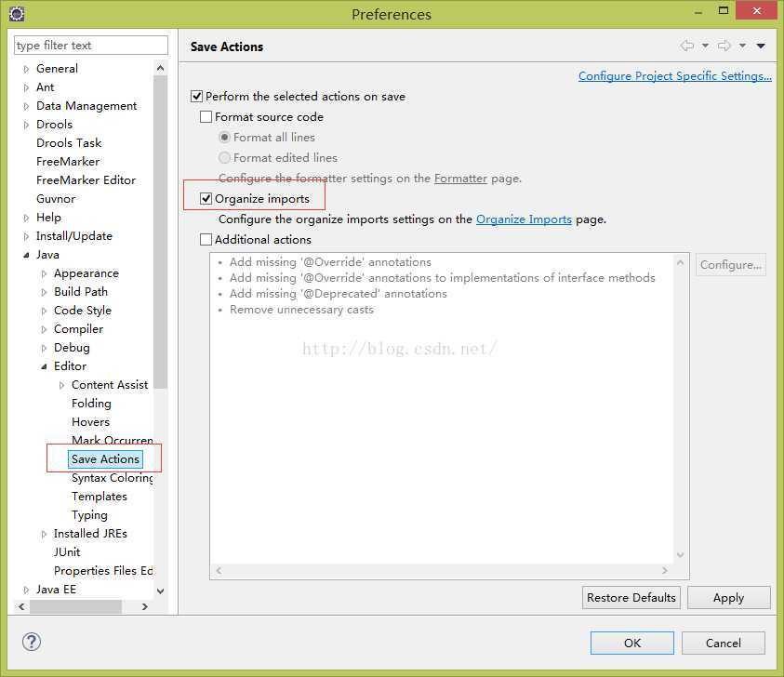Viewport: 784px width, 677px height.
Task: Expand the Debug node
Action: (44, 348)
